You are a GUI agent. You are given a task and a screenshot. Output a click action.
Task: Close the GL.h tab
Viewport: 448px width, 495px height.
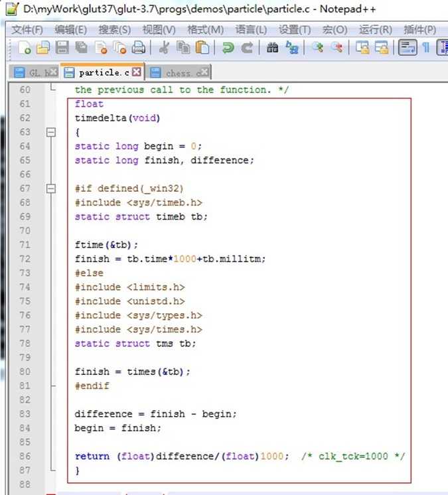54,72
